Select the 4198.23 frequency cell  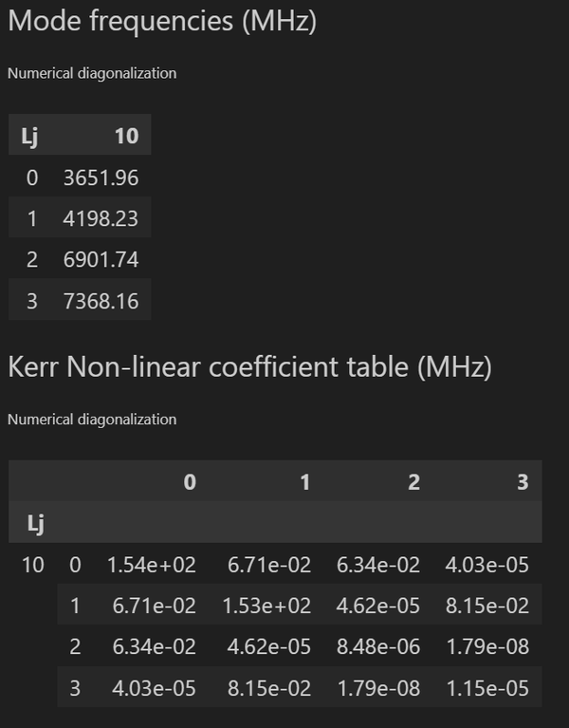pos(107,218)
